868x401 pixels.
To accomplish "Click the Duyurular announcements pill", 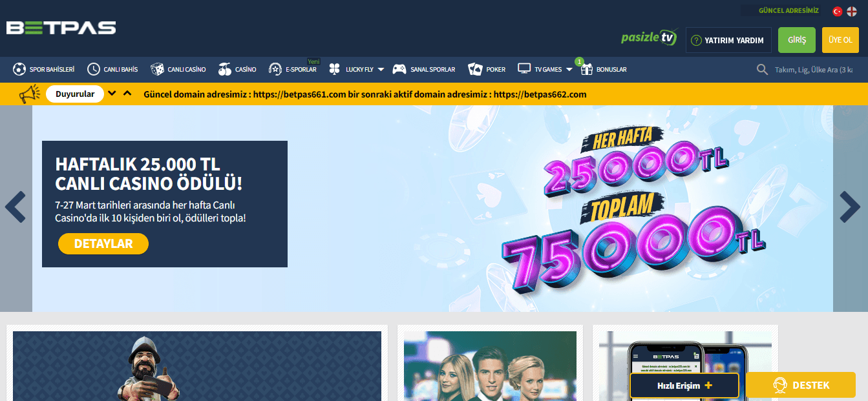I will 75,94.
